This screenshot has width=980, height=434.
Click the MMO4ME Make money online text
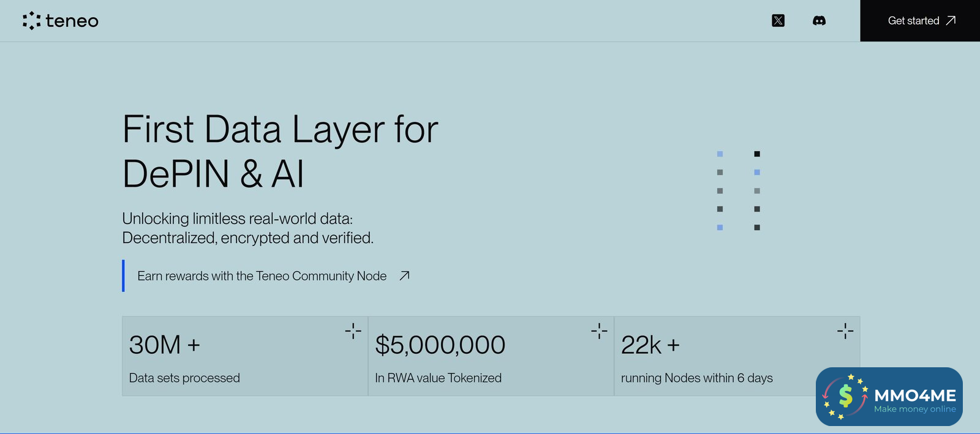[x=914, y=400]
